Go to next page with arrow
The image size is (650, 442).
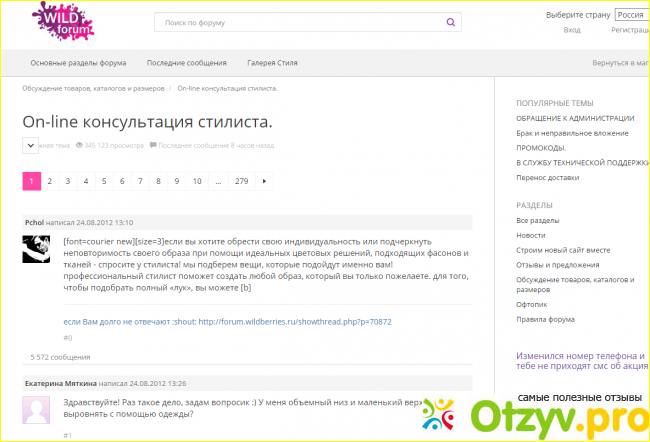[264, 181]
